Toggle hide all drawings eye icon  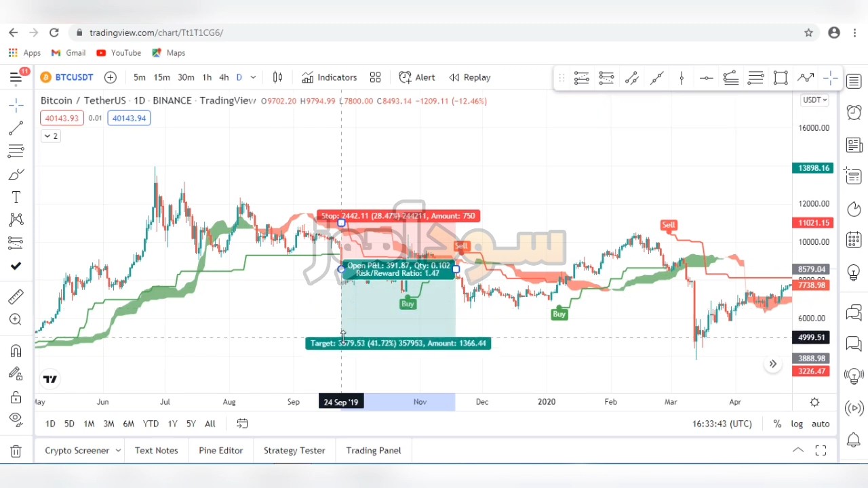click(x=16, y=419)
